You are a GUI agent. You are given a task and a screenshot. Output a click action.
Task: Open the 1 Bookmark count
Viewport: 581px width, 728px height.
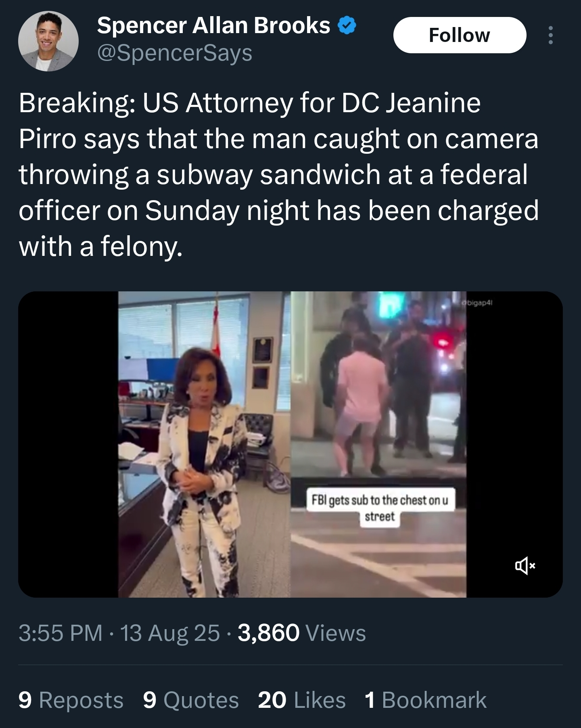click(426, 700)
